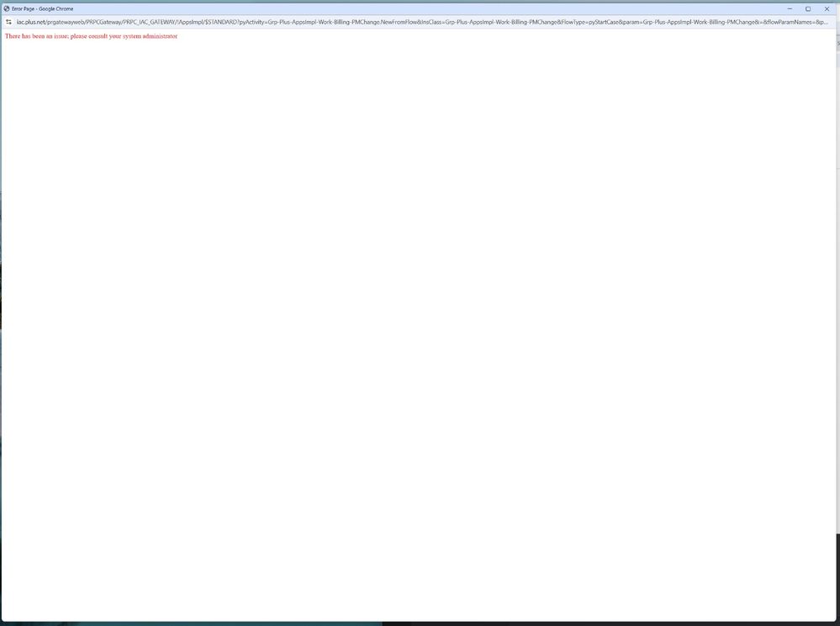
Task: Close the Error Page popup window
Action: click(827, 8)
